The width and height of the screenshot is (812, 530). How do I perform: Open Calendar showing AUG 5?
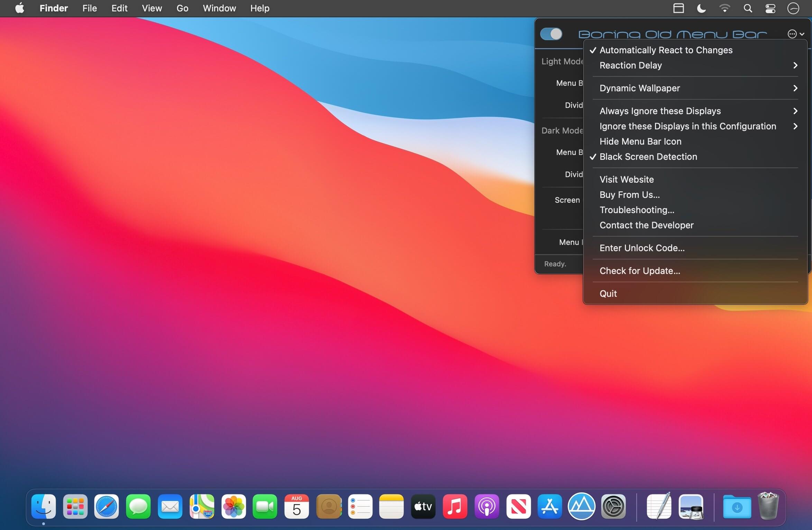tap(297, 506)
